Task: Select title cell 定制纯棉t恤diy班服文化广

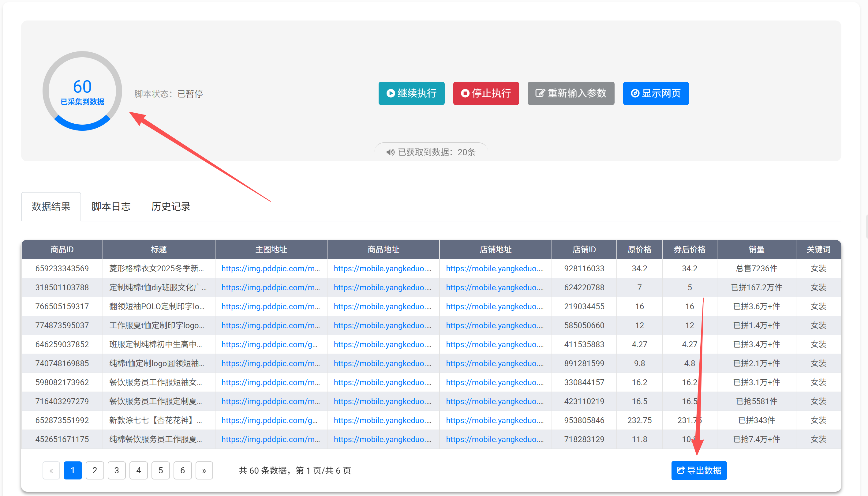Action: point(159,288)
